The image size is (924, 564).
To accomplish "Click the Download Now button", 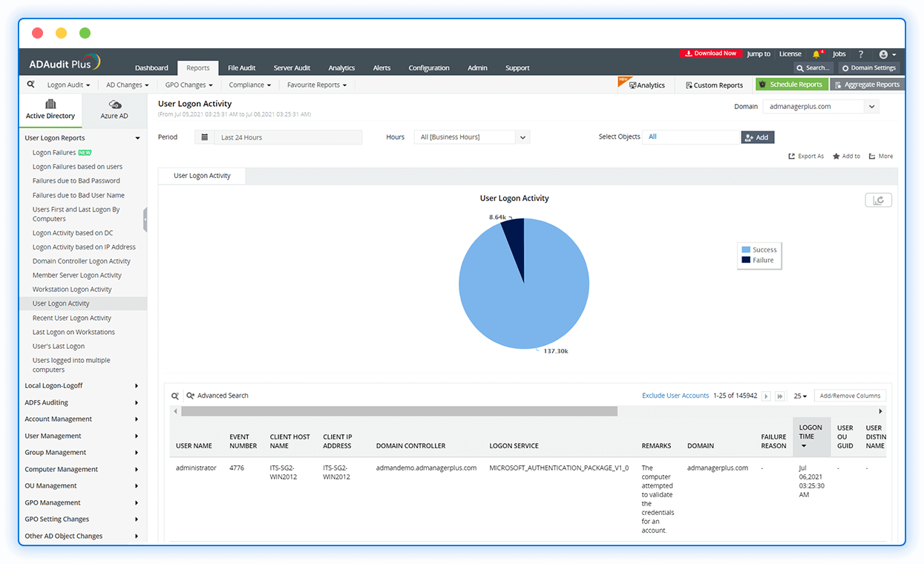I will [711, 53].
